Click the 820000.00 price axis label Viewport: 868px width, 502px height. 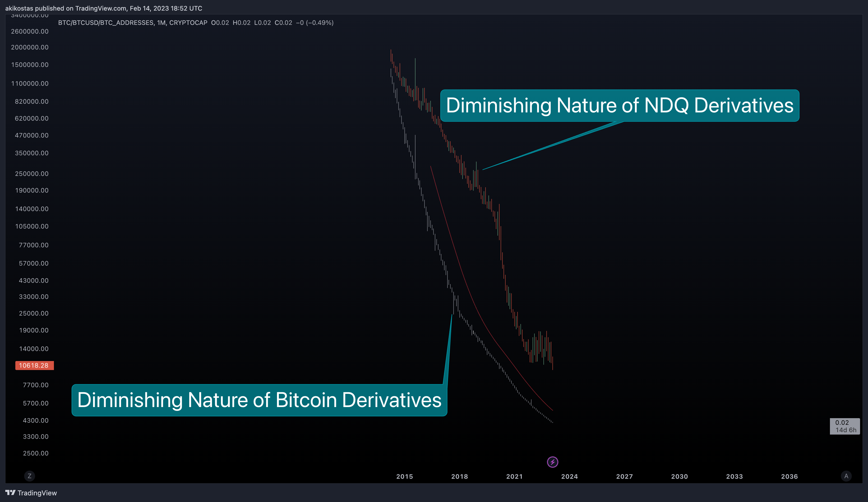[x=32, y=101]
